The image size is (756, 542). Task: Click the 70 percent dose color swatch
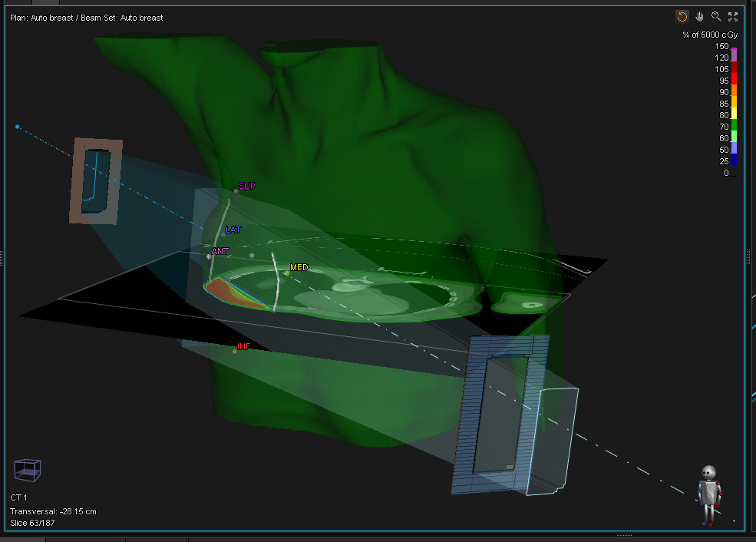(x=734, y=125)
